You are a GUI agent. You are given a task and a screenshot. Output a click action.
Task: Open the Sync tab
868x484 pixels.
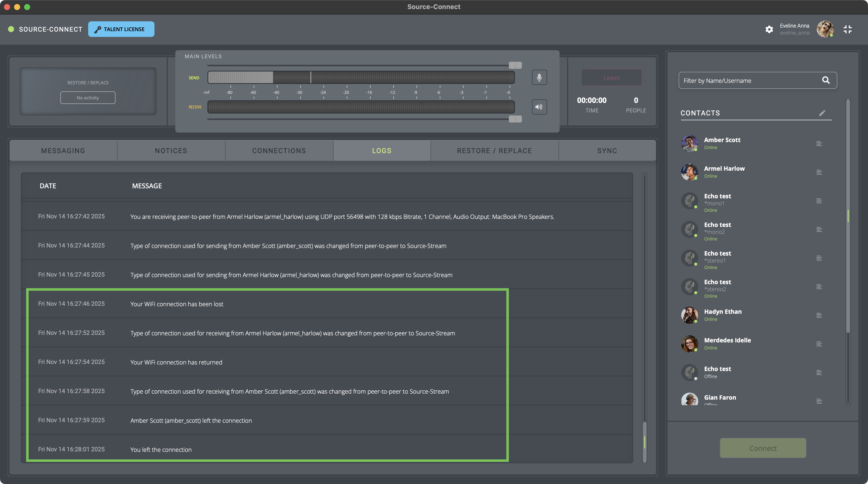click(x=607, y=151)
